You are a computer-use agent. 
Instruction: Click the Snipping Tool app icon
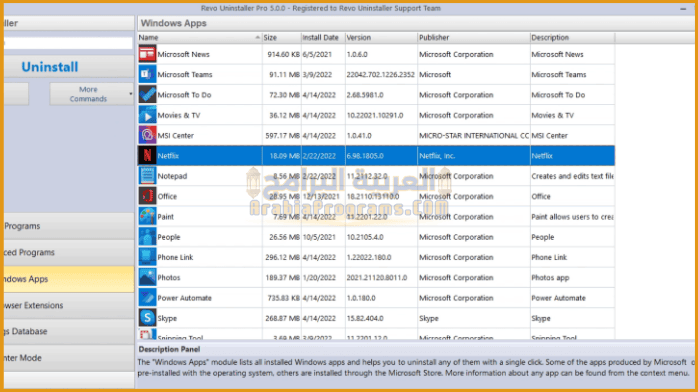tap(147, 335)
